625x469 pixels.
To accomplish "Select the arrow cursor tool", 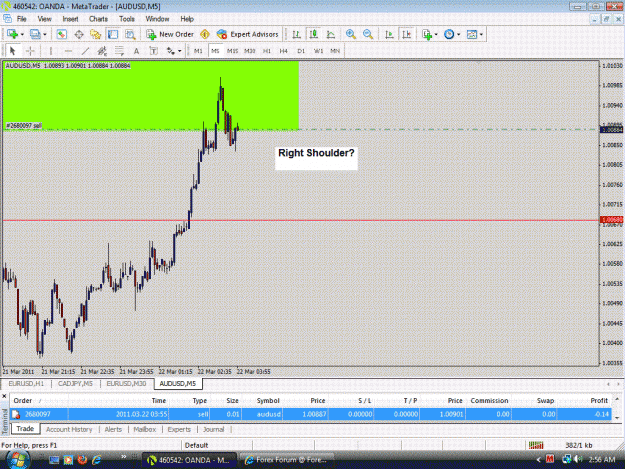I will coord(12,51).
